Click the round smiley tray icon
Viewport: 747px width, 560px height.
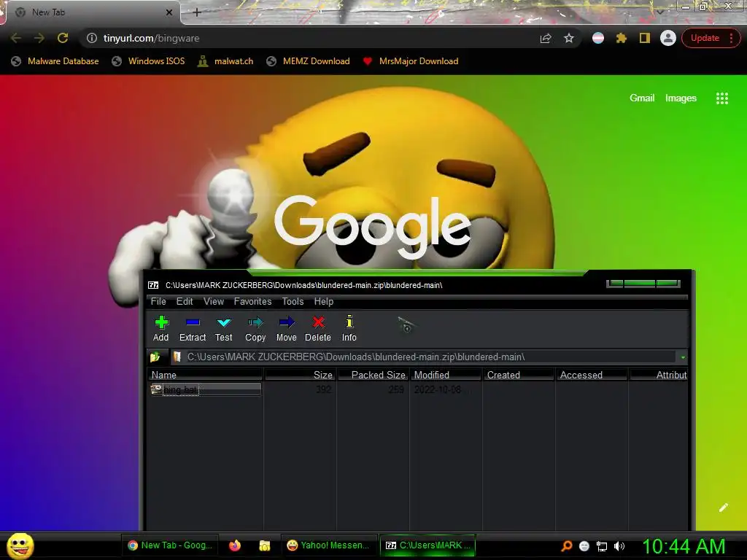click(x=584, y=546)
